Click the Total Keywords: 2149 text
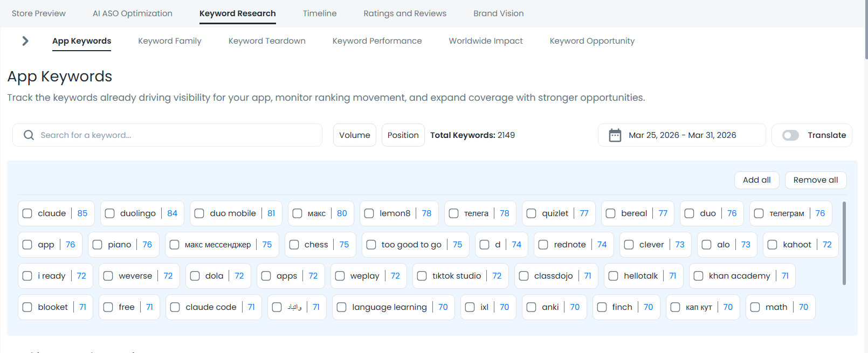The width and height of the screenshot is (868, 353). click(x=472, y=135)
